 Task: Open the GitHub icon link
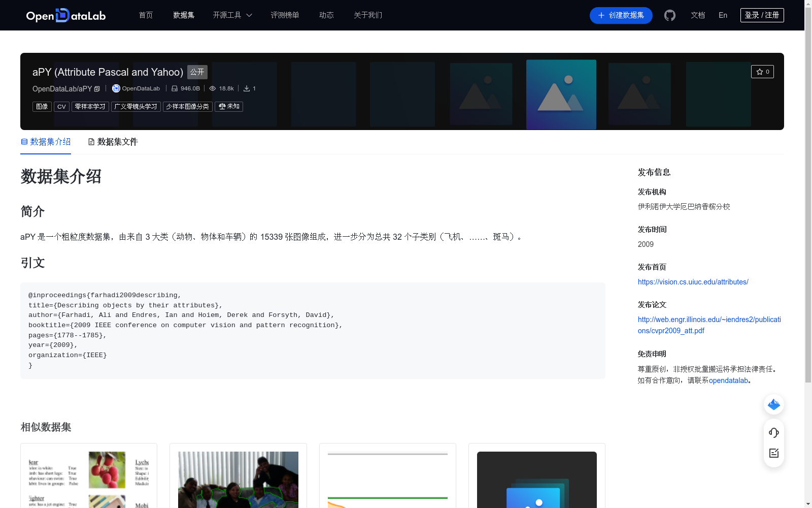(670, 15)
